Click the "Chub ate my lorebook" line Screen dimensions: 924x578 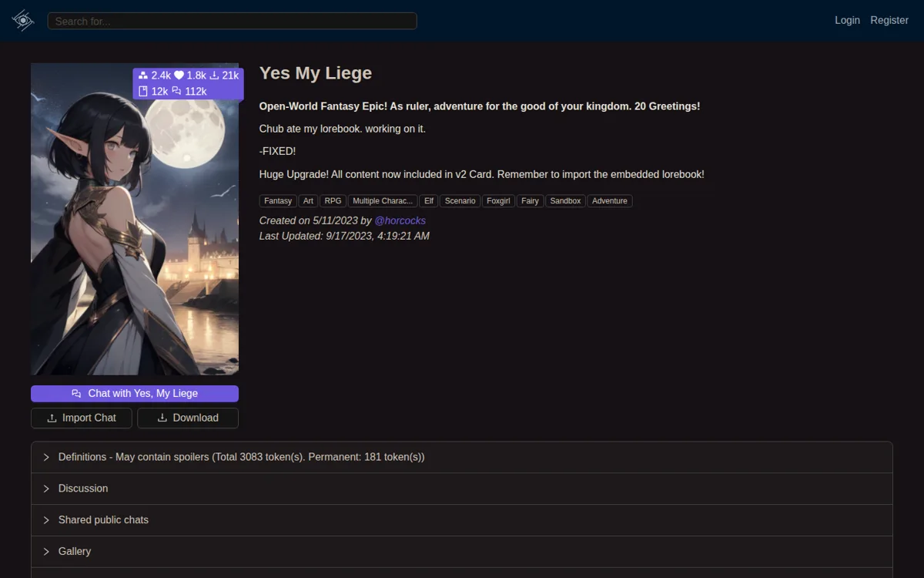coord(343,129)
